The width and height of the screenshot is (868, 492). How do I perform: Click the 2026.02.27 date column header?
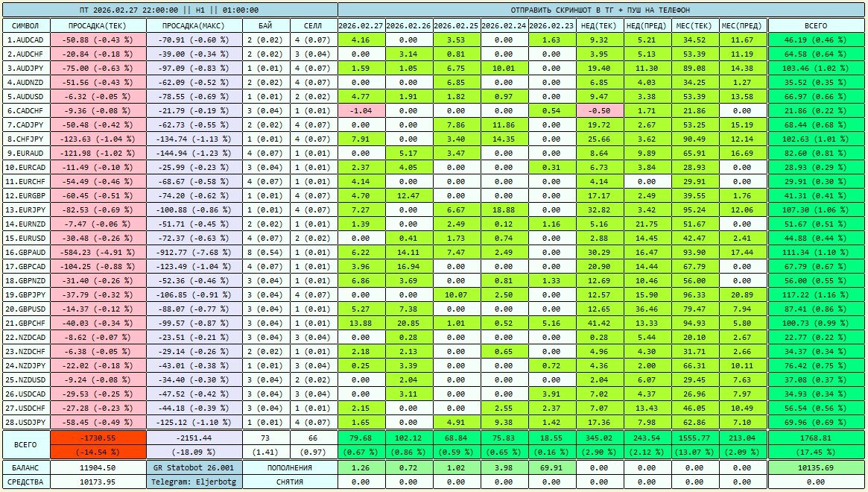click(x=361, y=25)
